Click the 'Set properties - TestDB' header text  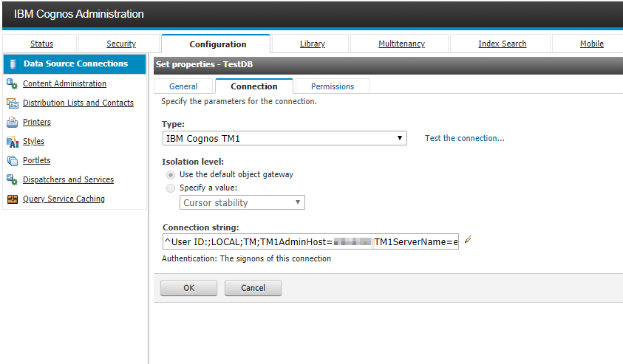204,64
